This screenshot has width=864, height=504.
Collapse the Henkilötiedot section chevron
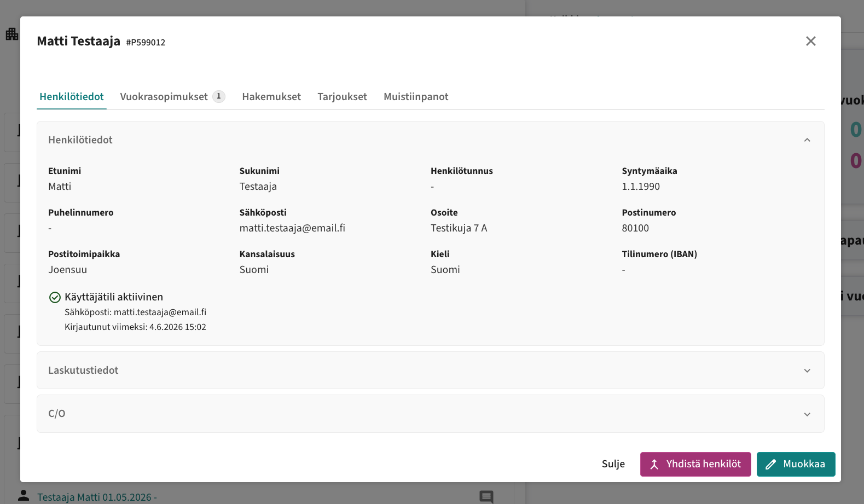pos(807,140)
